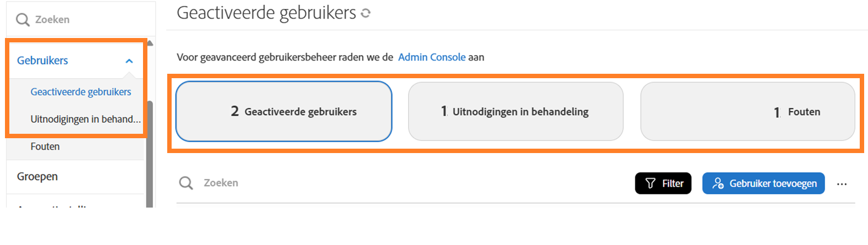The image size is (868, 245).
Task: Collapse the Gebruikers section with the chevron
Action: tap(129, 61)
